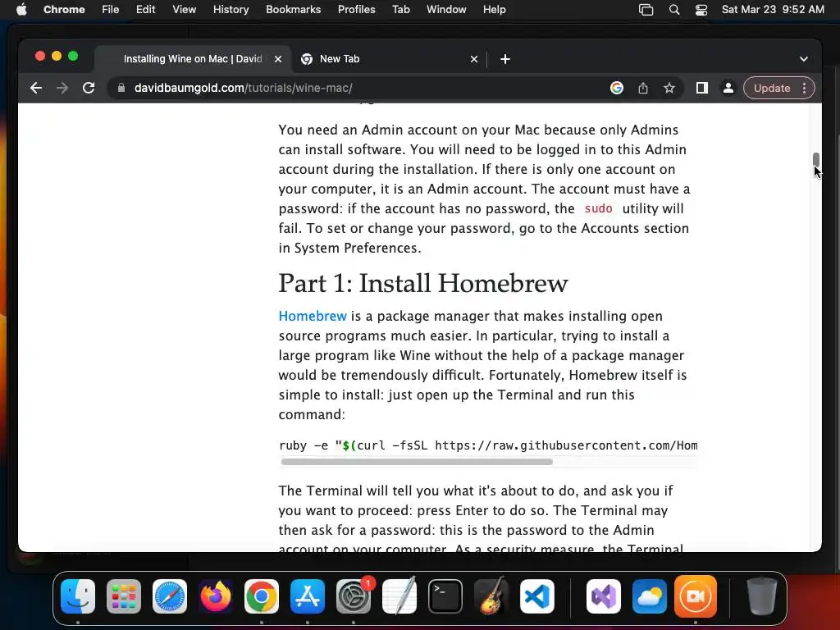Image resolution: width=840 pixels, height=630 pixels.
Task: Open the Google icon in address bar
Action: pos(617,88)
